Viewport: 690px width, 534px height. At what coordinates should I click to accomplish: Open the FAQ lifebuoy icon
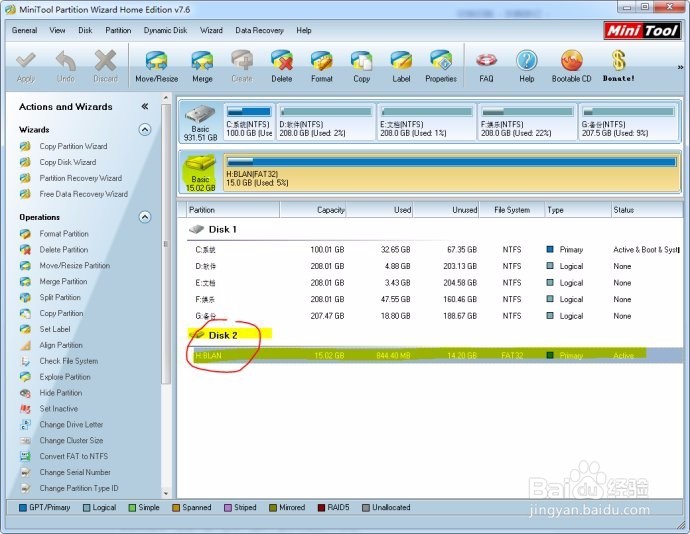point(486,66)
